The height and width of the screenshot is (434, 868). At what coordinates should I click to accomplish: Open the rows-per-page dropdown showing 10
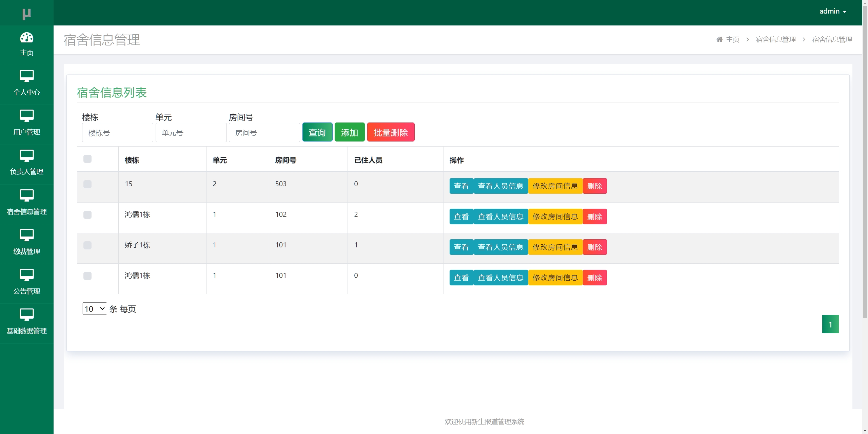(x=94, y=309)
